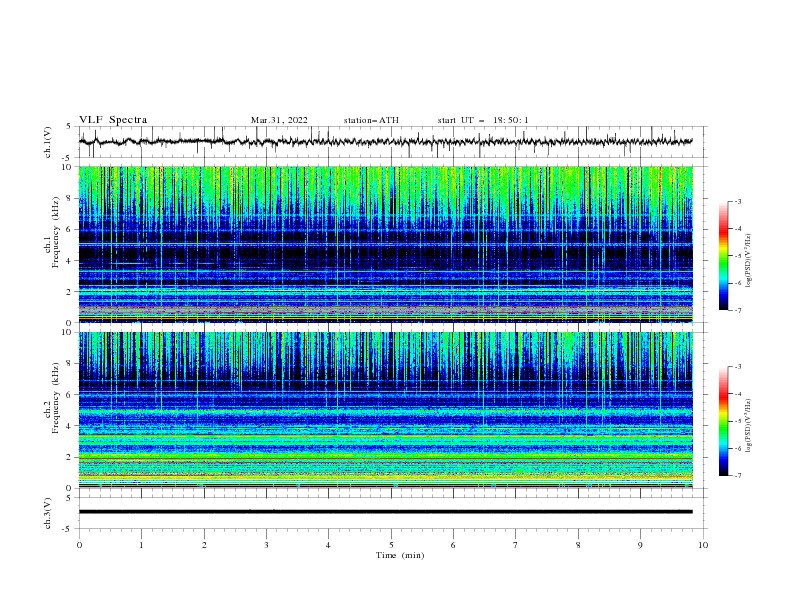Click the "station=ATH" header label

point(371,120)
